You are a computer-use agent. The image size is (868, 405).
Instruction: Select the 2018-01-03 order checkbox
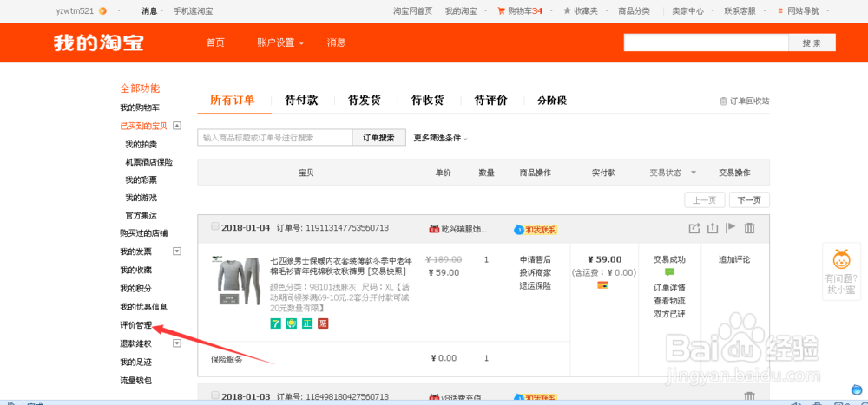[x=214, y=395]
